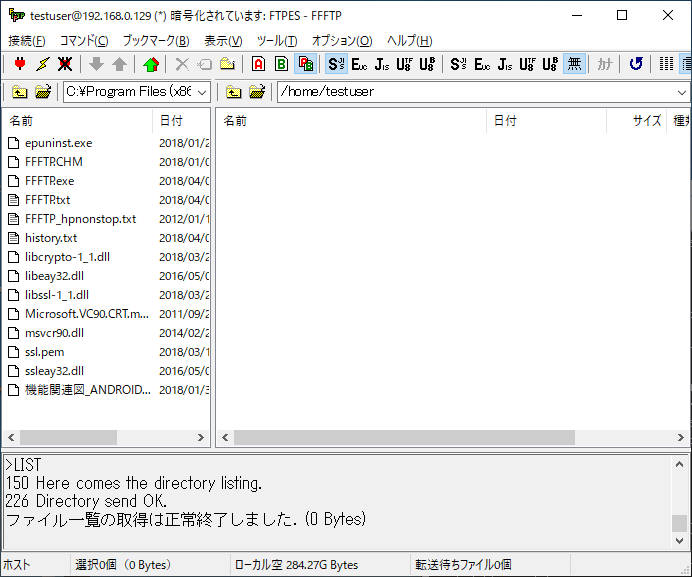
Task: Select JIS button in host kanji code group
Action: 382,64
